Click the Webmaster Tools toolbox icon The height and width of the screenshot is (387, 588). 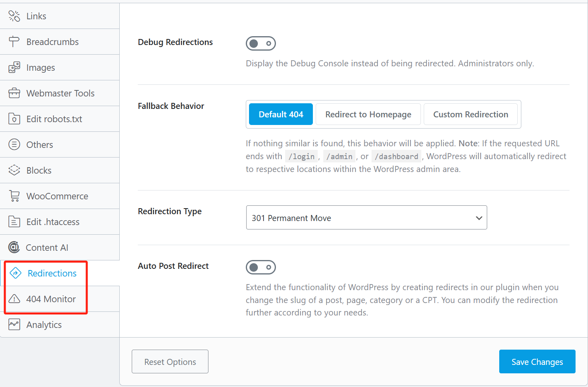click(x=14, y=93)
